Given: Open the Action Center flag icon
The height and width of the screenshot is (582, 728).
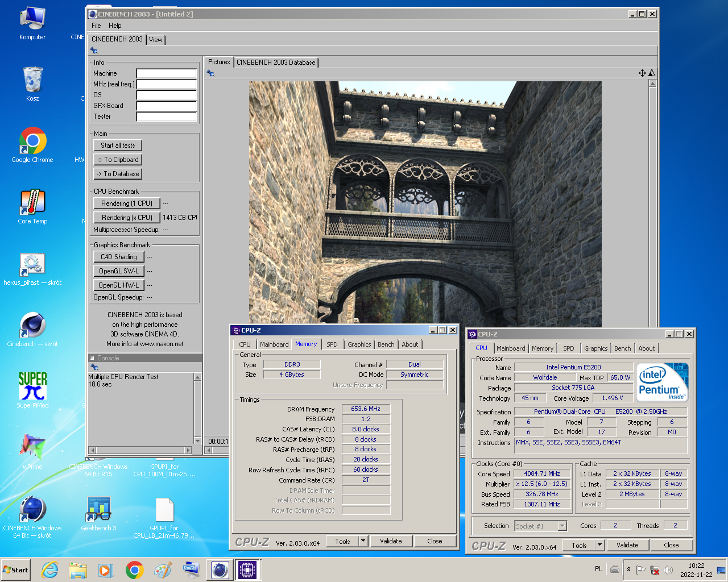Looking at the screenshot, I should point(641,570).
